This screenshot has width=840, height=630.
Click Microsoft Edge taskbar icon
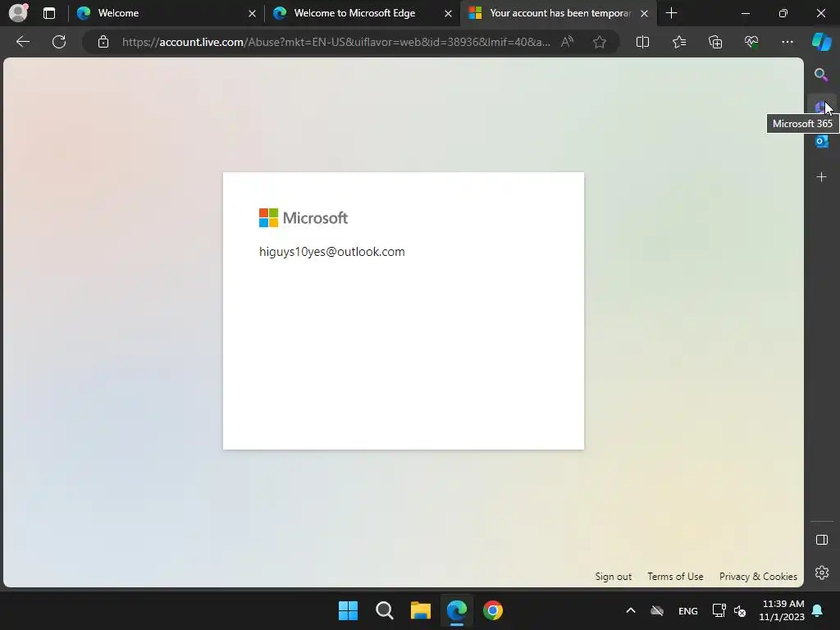457,610
